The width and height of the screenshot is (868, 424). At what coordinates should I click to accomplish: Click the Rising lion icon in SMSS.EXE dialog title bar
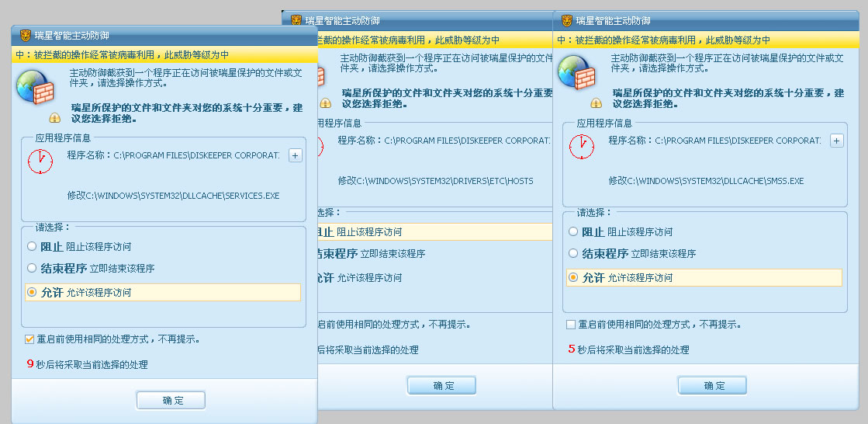tap(567, 20)
